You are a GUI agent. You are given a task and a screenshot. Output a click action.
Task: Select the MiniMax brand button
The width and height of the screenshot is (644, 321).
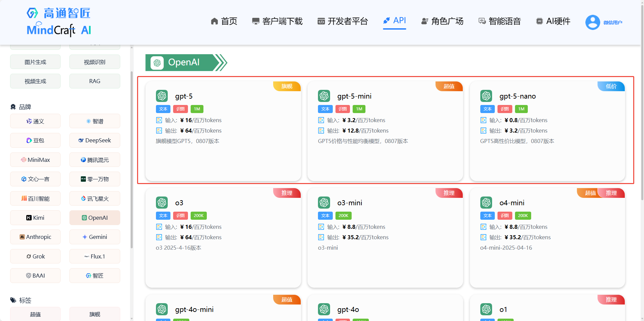click(x=35, y=160)
